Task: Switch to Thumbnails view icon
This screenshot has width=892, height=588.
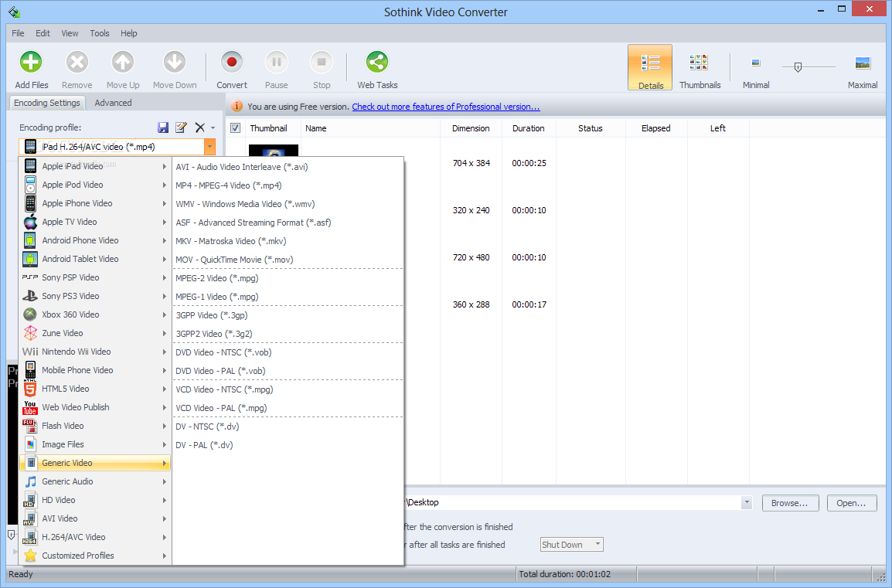Action: pos(699,63)
